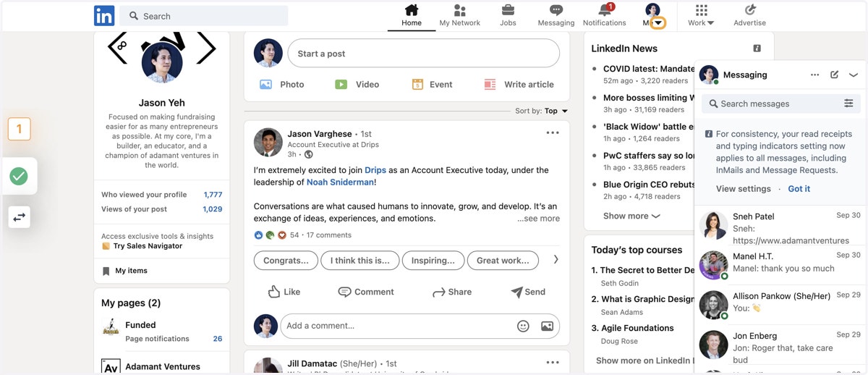Screen dimensions: 868x375
Task: Open Drips company link in post
Action: point(375,170)
